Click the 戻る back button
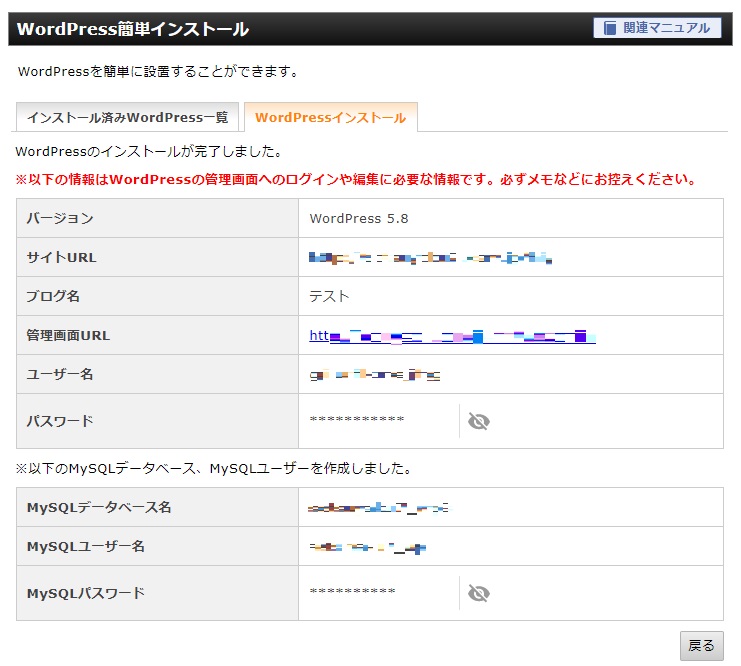Viewport: 741px width, 666px height. 701,646
